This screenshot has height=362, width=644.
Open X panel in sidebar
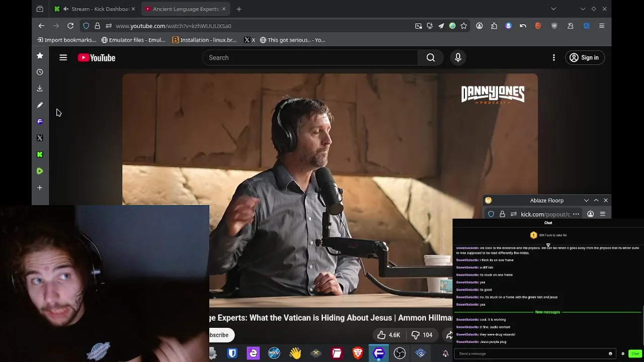click(x=40, y=138)
